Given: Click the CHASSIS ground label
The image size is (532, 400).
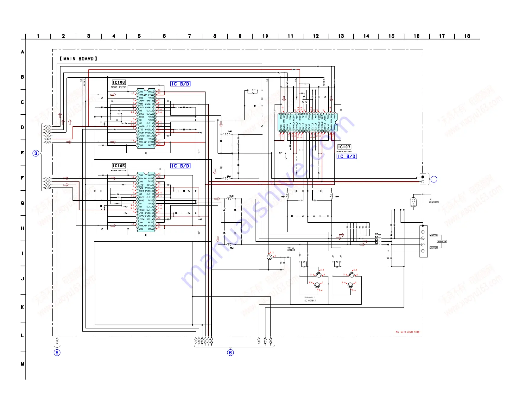Looking at the screenshot, I should (x=434, y=202).
